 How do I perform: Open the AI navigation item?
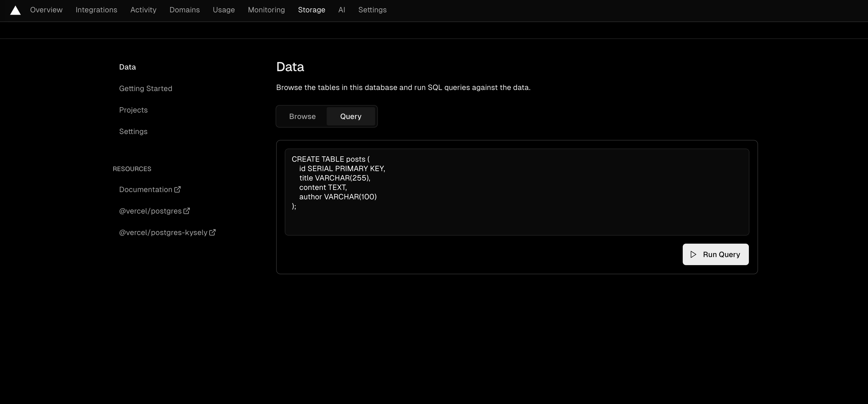pyautogui.click(x=341, y=10)
